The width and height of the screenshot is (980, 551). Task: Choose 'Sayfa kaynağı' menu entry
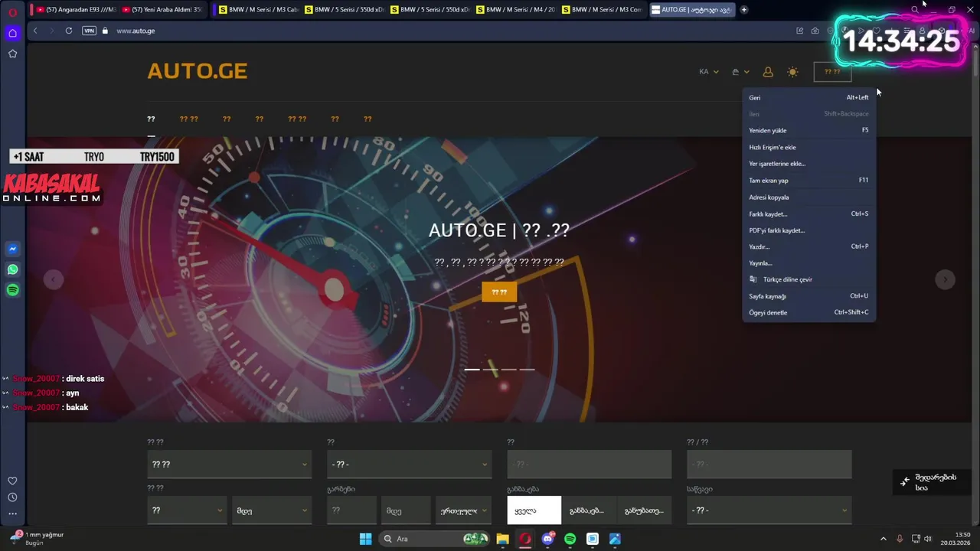(808, 296)
